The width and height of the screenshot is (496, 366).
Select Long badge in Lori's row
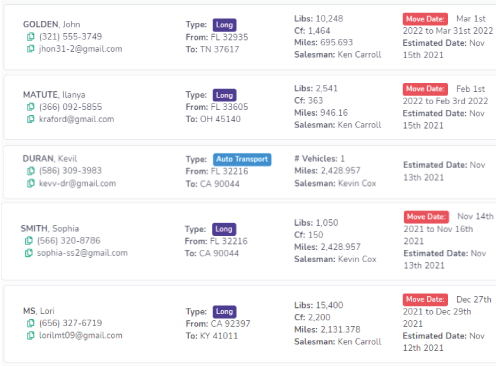224,312
